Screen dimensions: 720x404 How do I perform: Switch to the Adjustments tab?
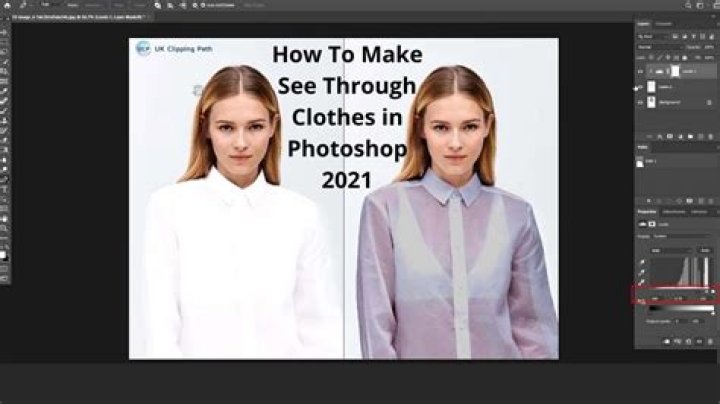[x=674, y=212]
